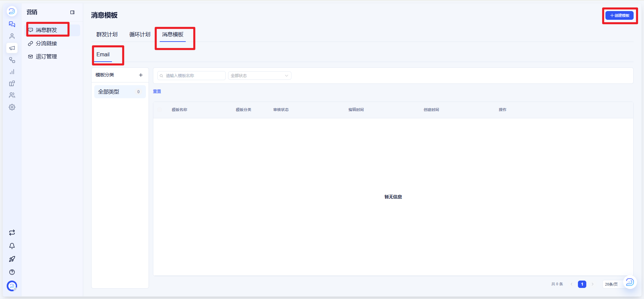
Task: Open the help question mark icon
Action: tap(12, 272)
